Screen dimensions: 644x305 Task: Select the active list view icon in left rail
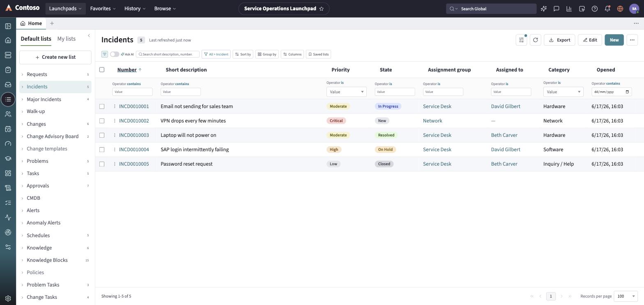[8, 99]
